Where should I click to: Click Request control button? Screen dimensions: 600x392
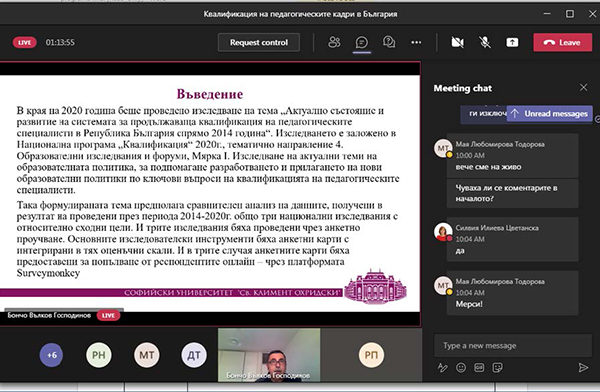(259, 42)
